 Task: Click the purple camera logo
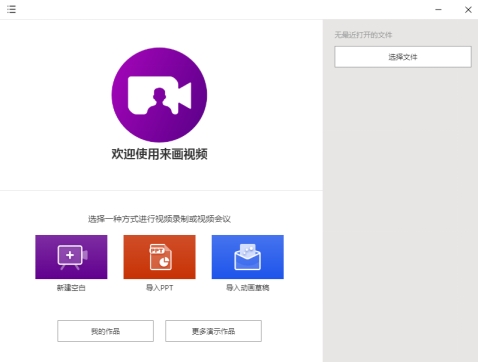click(159, 95)
